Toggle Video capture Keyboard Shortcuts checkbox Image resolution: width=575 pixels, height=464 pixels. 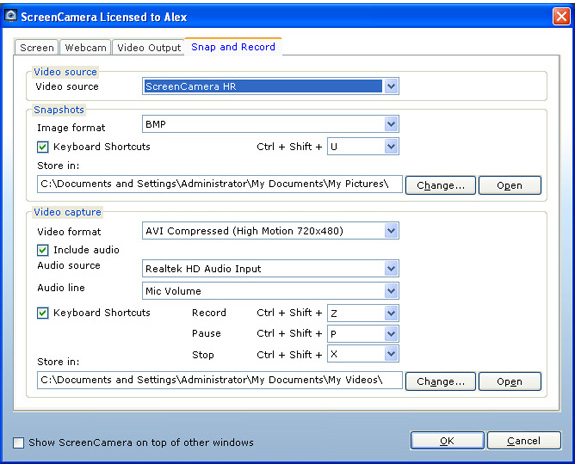coord(43,313)
